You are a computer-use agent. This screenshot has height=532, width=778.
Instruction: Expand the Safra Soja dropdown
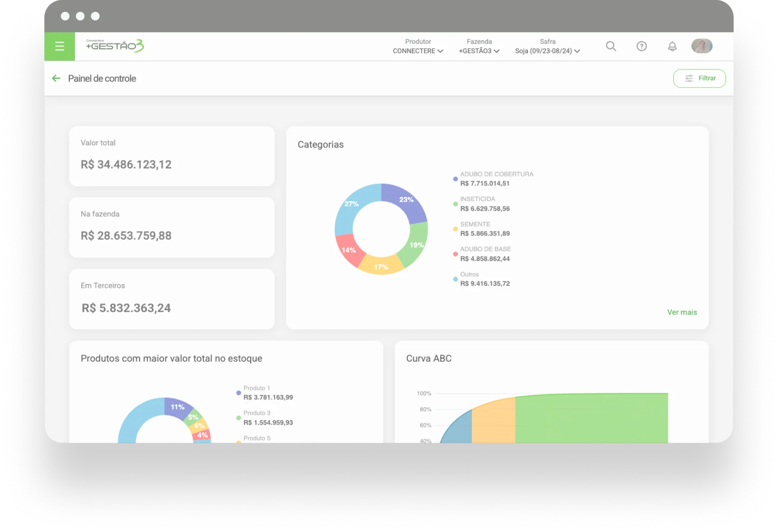pyautogui.click(x=547, y=47)
